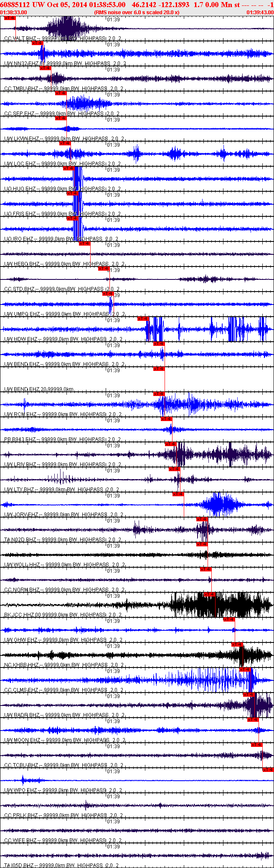Click the red pick marker on the UW HEBO trace

coord(84,244)
